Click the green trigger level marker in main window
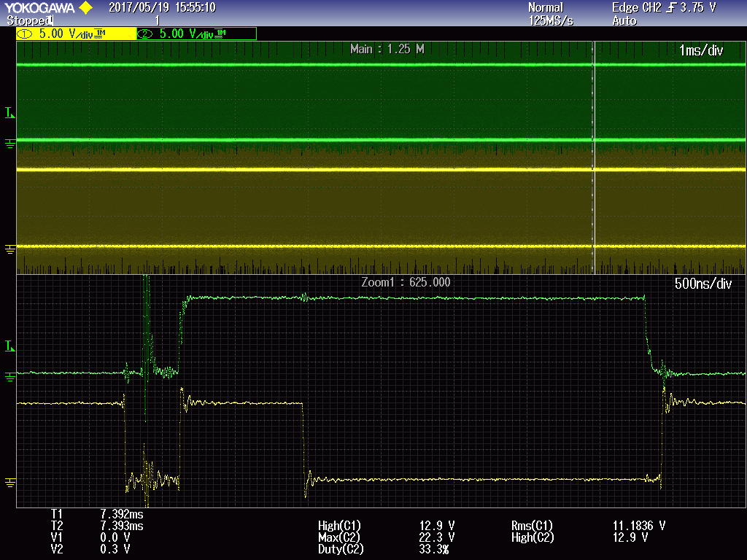 9,113
